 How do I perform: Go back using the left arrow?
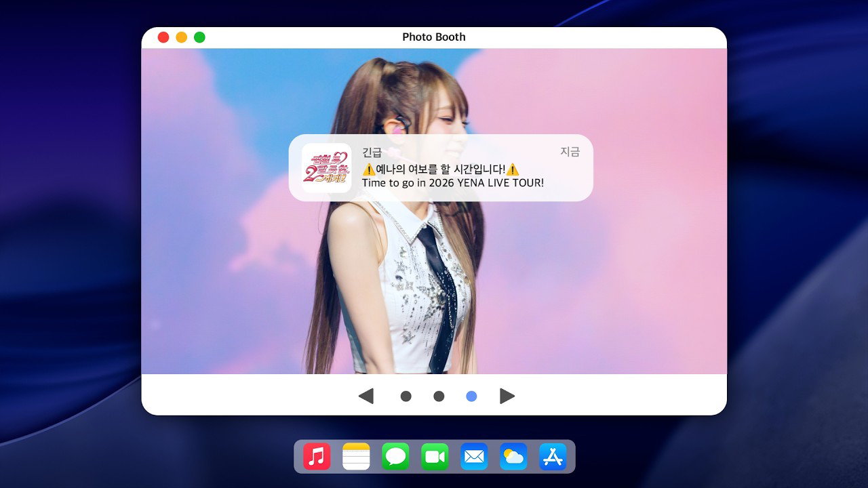[x=367, y=396]
